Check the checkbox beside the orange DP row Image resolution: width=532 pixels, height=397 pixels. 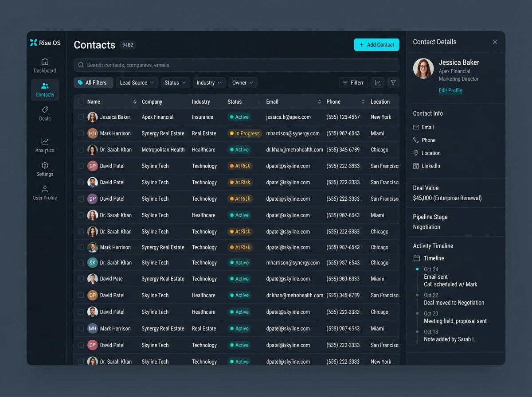tap(81, 295)
